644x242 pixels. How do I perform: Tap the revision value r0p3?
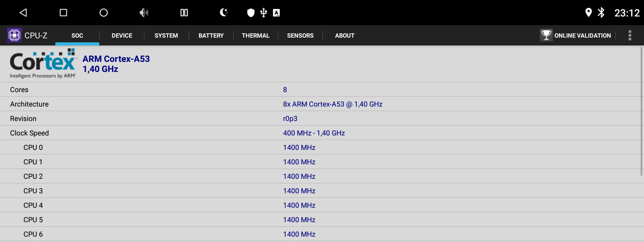290,119
